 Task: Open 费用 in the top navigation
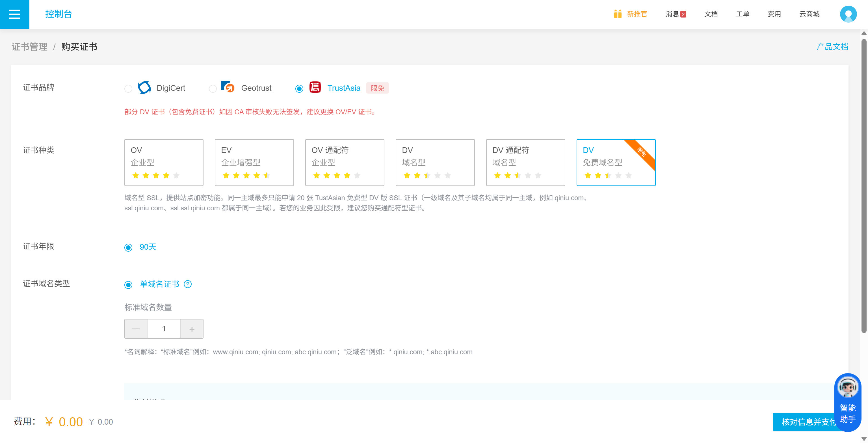tap(774, 14)
